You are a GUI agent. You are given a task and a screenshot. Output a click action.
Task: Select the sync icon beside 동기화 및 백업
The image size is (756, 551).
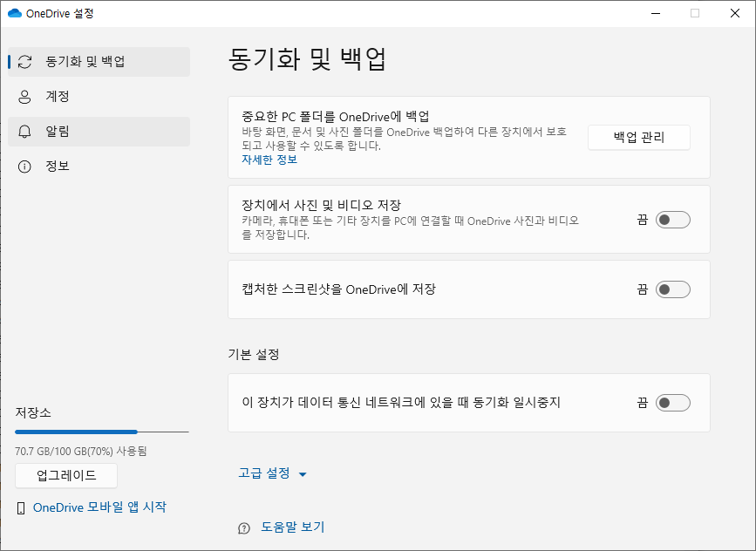click(25, 62)
